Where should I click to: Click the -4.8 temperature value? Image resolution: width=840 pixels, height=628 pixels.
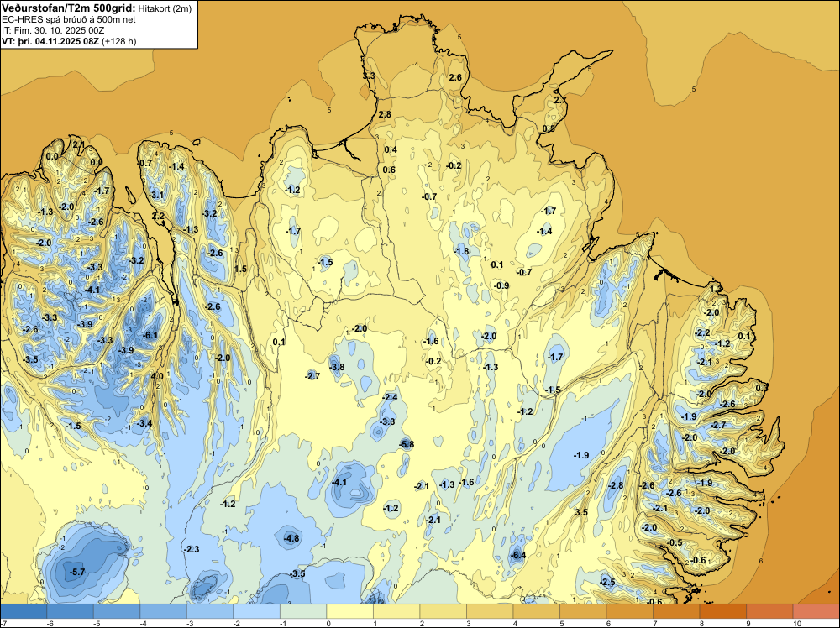(x=292, y=538)
